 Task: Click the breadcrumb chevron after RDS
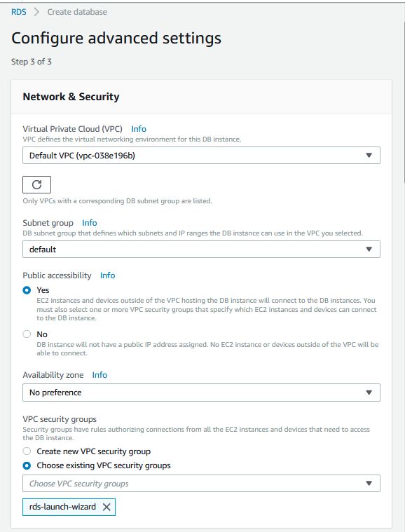click(36, 12)
